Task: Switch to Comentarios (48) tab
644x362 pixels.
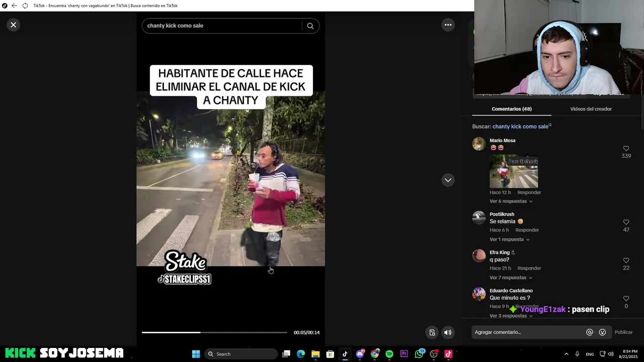Action: click(512, 109)
